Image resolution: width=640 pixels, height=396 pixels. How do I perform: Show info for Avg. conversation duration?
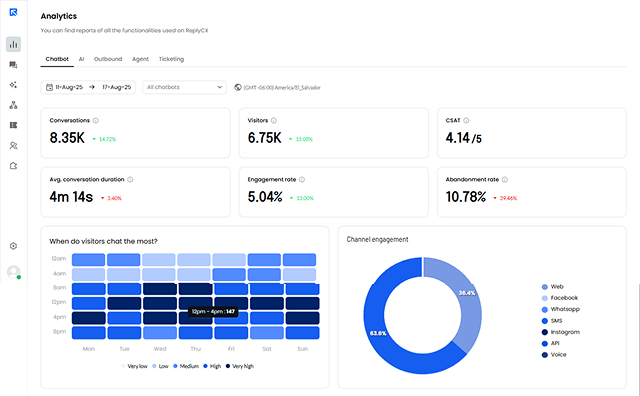tap(130, 180)
